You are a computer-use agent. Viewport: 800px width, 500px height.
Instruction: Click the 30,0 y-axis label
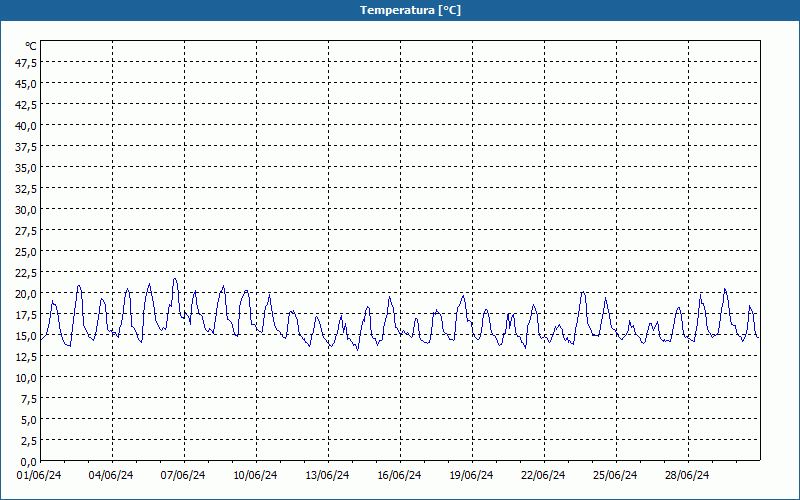27,210
